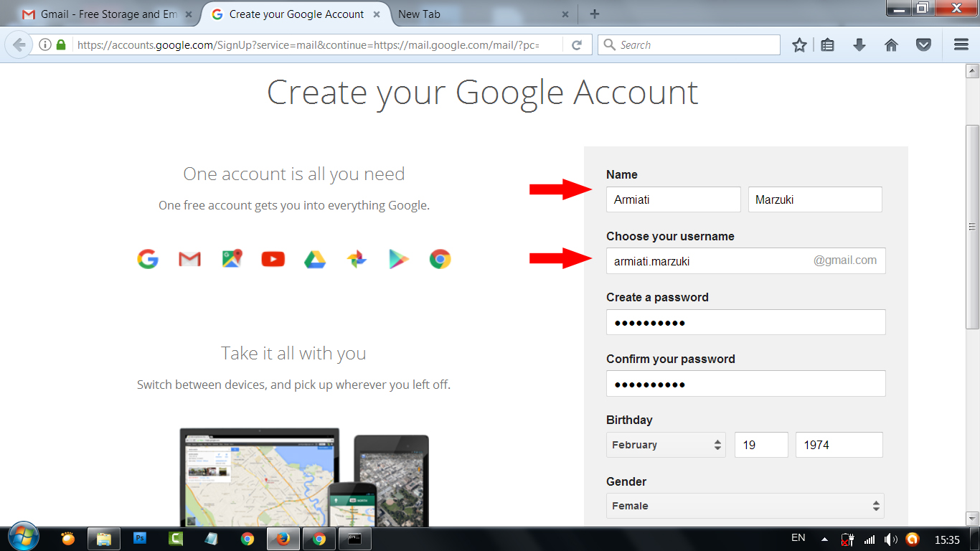
Task: Click the Google Photos pinwheel icon
Action: point(357,259)
